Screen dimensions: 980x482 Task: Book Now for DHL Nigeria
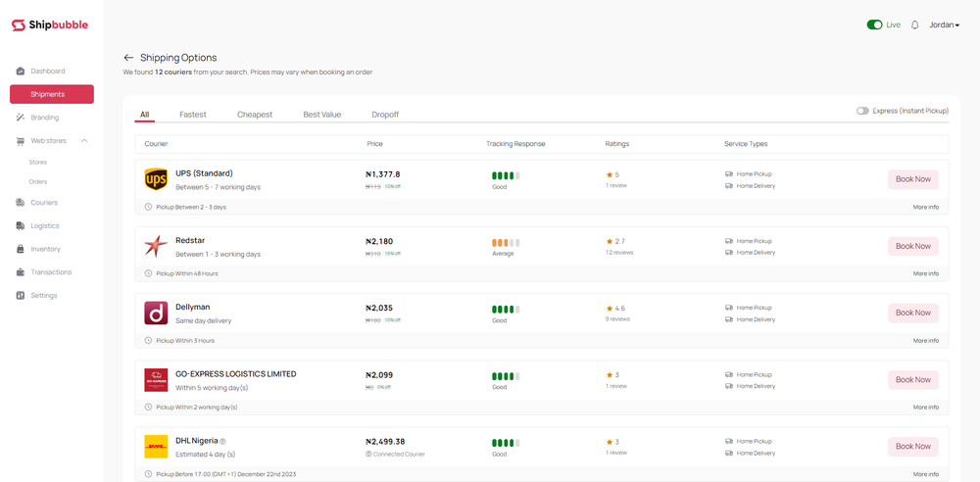(x=913, y=447)
